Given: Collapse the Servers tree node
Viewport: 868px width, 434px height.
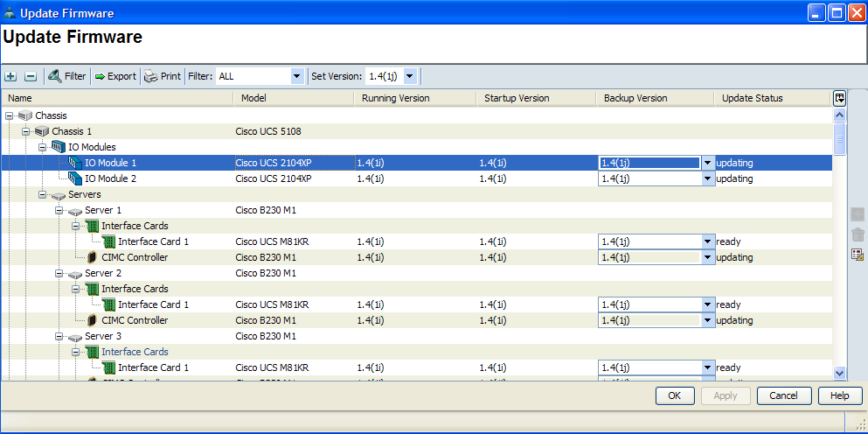Looking at the screenshot, I should tap(43, 194).
